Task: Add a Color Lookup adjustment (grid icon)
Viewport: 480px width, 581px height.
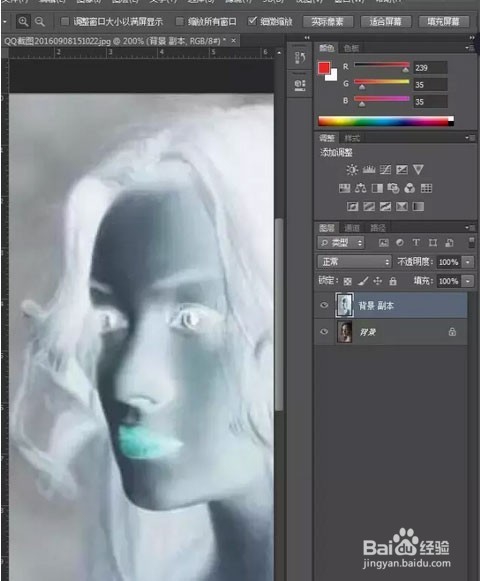Action: (x=426, y=188)
